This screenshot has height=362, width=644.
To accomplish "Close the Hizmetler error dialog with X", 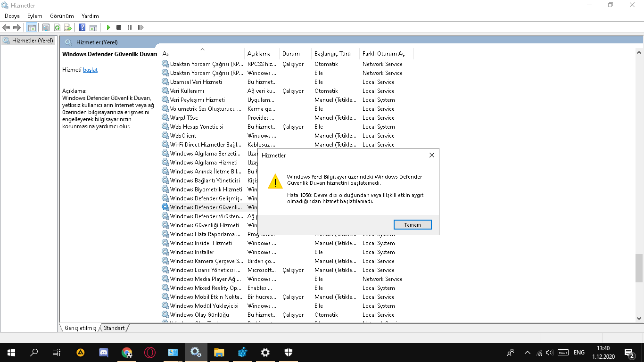I will coord(432,155).
